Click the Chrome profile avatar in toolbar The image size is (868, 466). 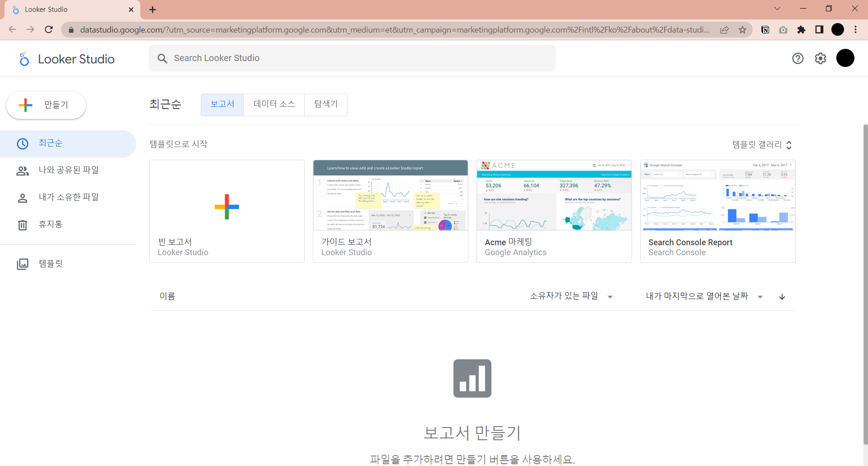[838, 29]
